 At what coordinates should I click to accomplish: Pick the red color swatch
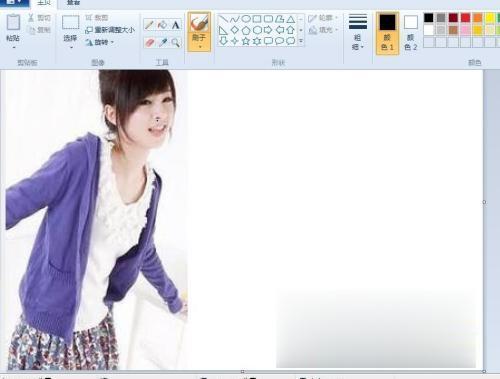pos(465,18)
